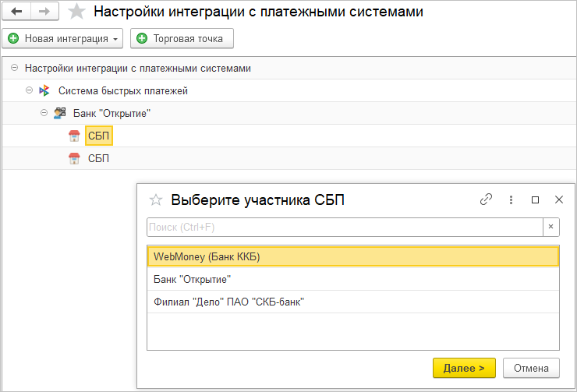Image resolution: width=577 pixels, height=392 pixels.
Task: Clear the search field with the × button
Action: click(550, 227)
